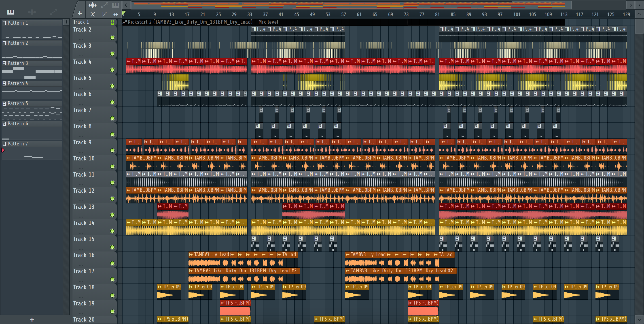Select the Track 20 header label
The height and width of the screenshot is (324, 644).
click(x=84, y=320)
